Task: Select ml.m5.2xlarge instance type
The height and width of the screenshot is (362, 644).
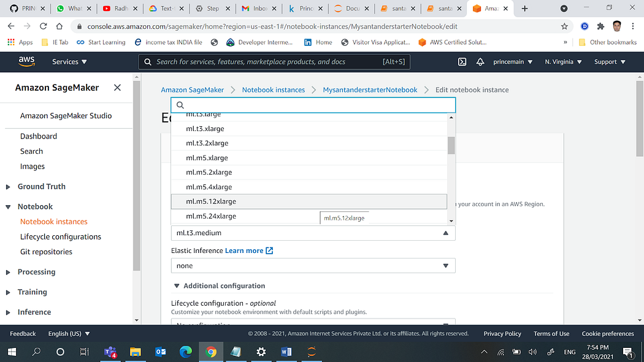Action: (309, 172)
